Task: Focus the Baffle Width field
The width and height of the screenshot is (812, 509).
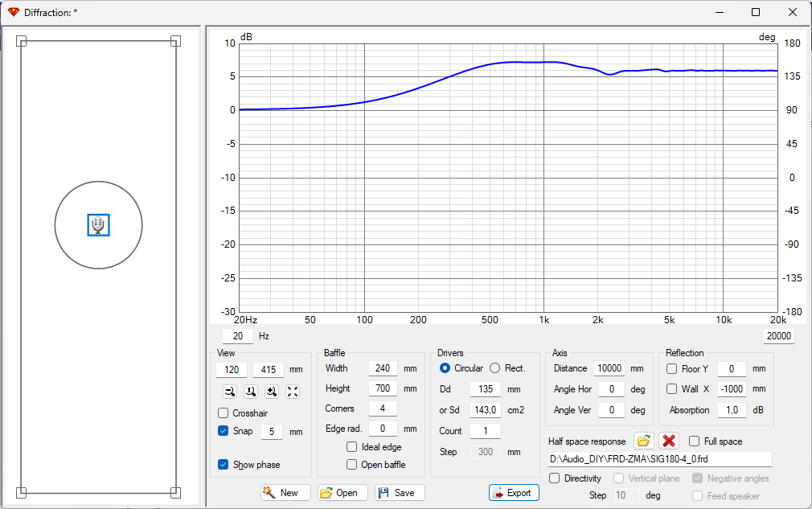Action: click(x=383, y=368)
